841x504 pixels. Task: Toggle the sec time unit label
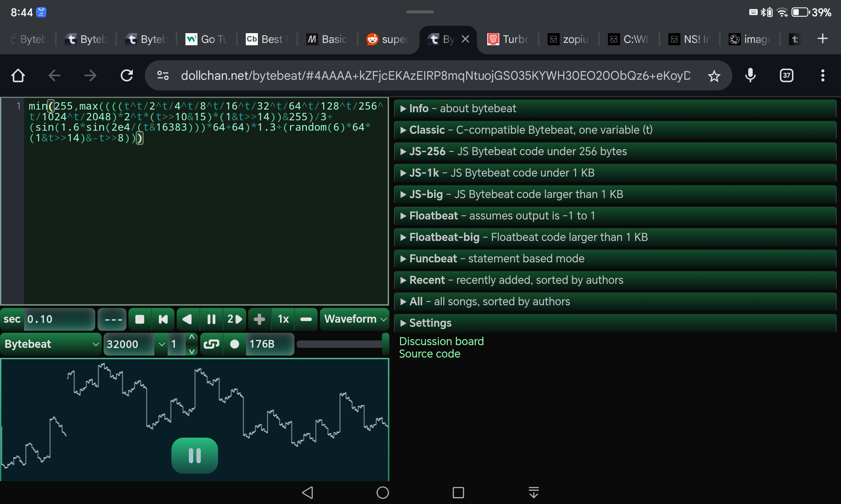click(12, 319)
